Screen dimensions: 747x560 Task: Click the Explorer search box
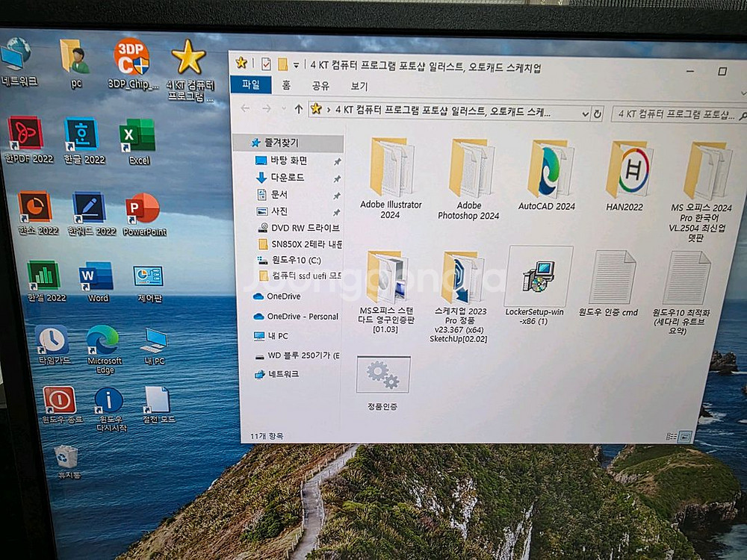pyautogui.click(x=679, y=115)
